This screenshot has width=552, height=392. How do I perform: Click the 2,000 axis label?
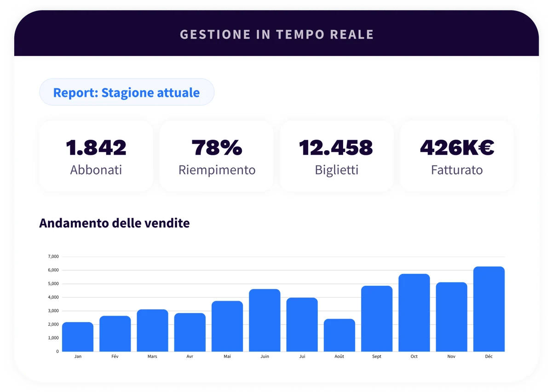(x=53, y=324)
